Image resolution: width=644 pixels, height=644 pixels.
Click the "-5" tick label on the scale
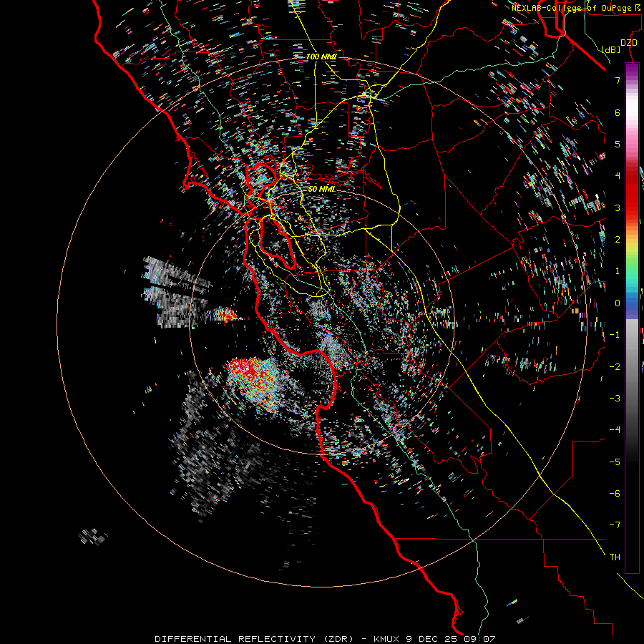coord(615,462)
